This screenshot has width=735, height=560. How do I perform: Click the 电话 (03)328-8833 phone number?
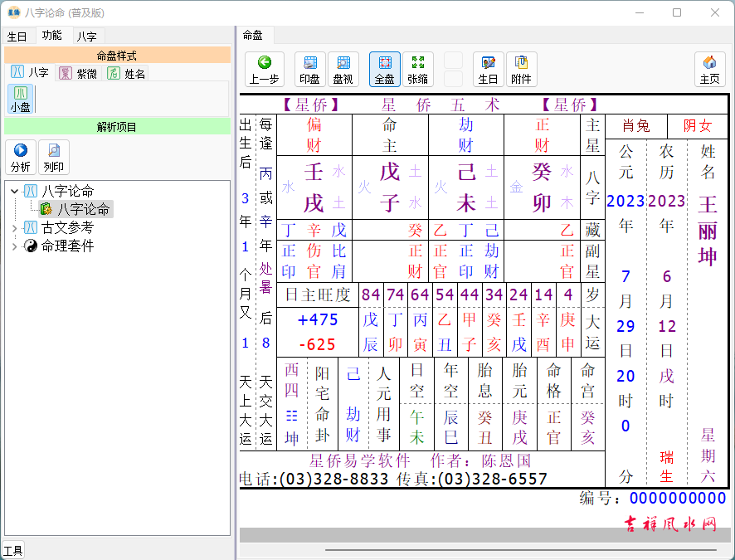pyautogui.click(x=314, y=479)
